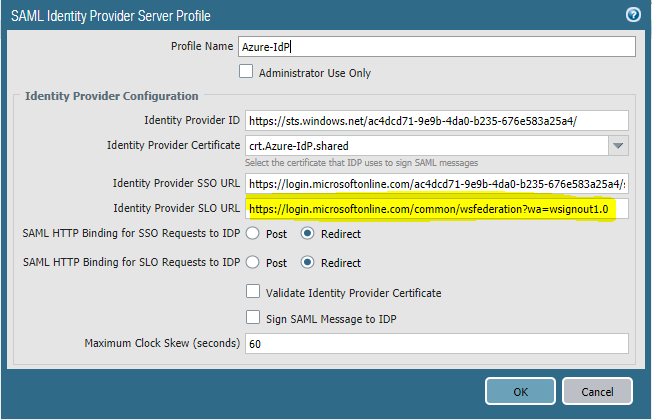The width and height of the screenshot is (652, 420).
Task: Click the Profile Name input field
Action: [x=437, y=47]
